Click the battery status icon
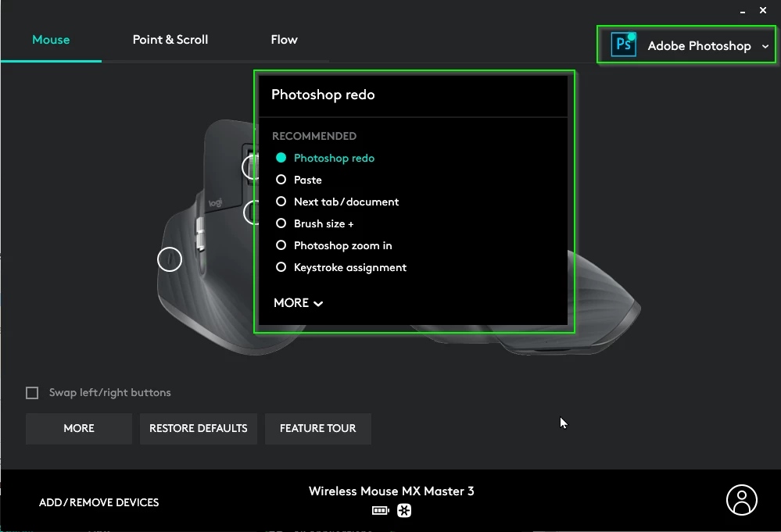Viewport: 781px width, 532px height. point(381,511)
